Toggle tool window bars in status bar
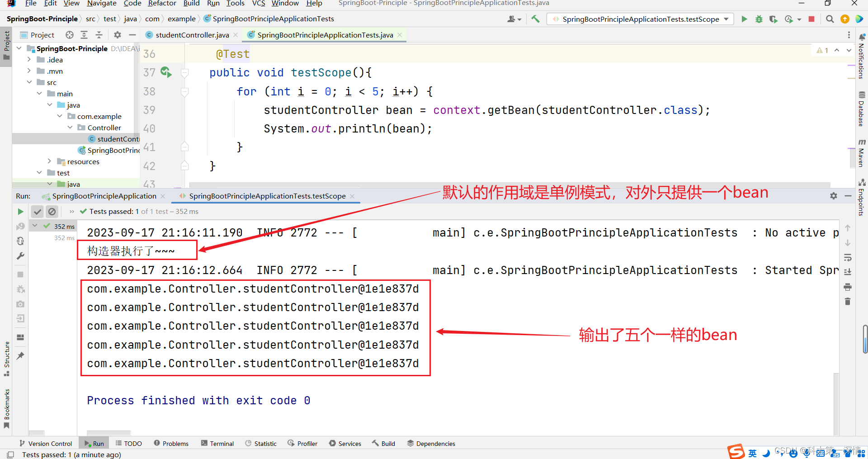Screen dimensions: 868x459 pyautogui.click(x=10, y=454)
